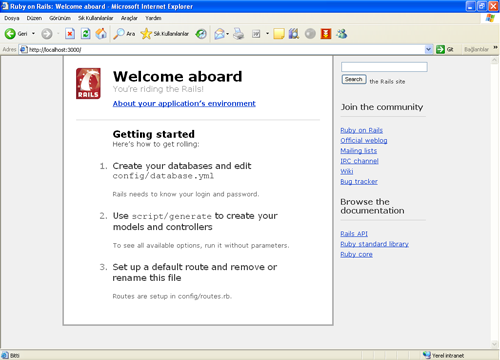
Task: Click the gray round toolbar icon
Action: (310, 34)
